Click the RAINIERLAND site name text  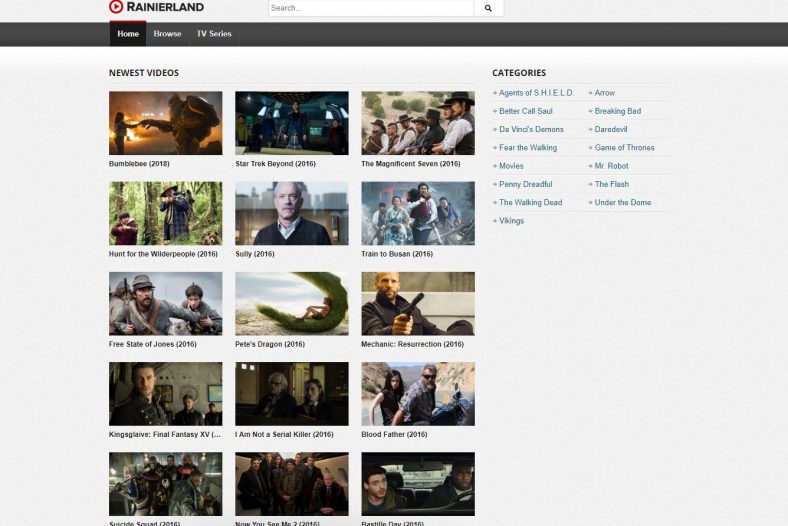165,7
